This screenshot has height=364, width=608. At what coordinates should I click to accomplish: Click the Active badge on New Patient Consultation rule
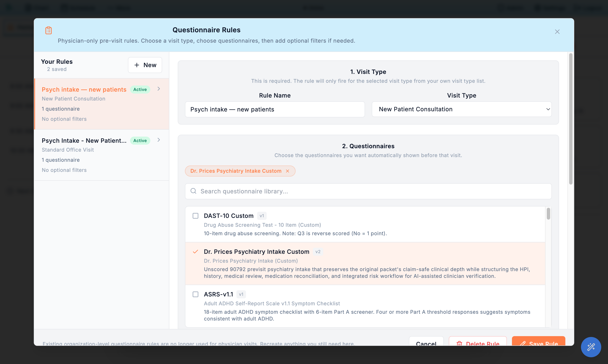[x=140, y=90]
